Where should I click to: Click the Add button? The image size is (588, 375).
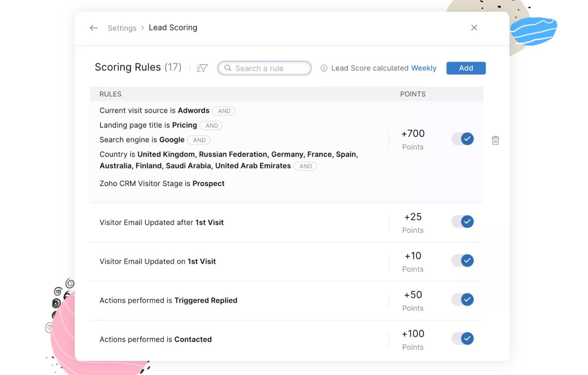tap(466, 68)
